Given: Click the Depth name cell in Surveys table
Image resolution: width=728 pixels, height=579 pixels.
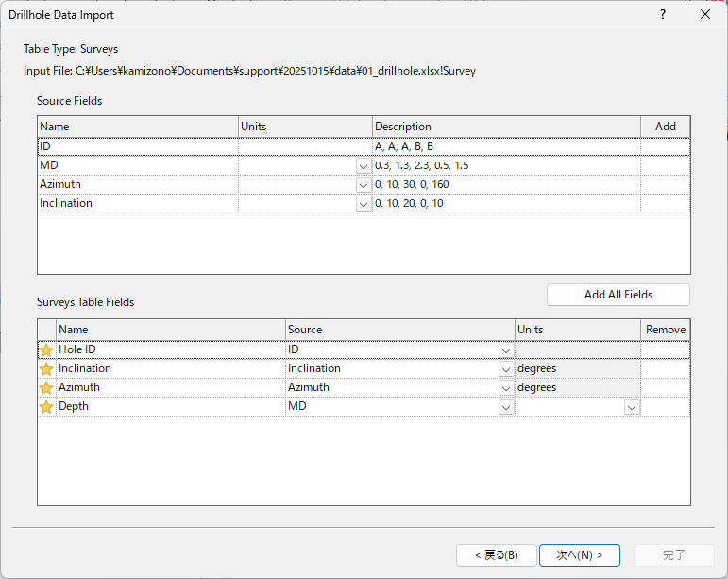Looking at the screenshot, I should pyautogui.click(x=170, y=407).
